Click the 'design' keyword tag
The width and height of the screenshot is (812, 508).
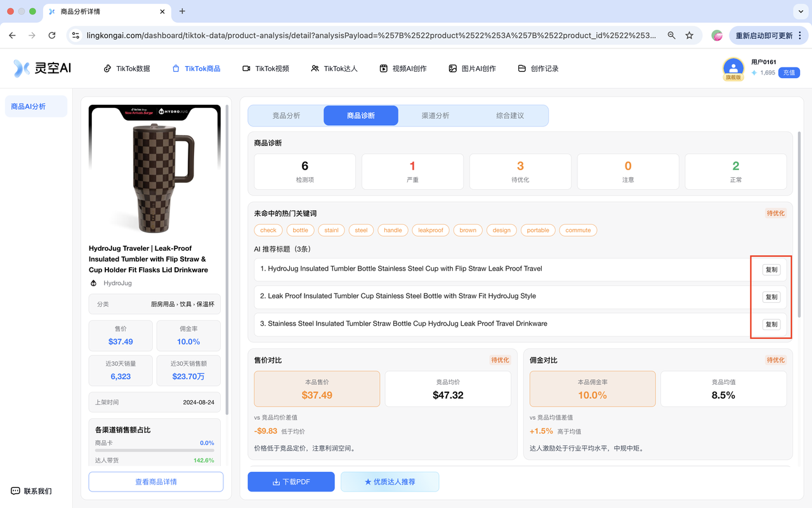tap(502, 230)
